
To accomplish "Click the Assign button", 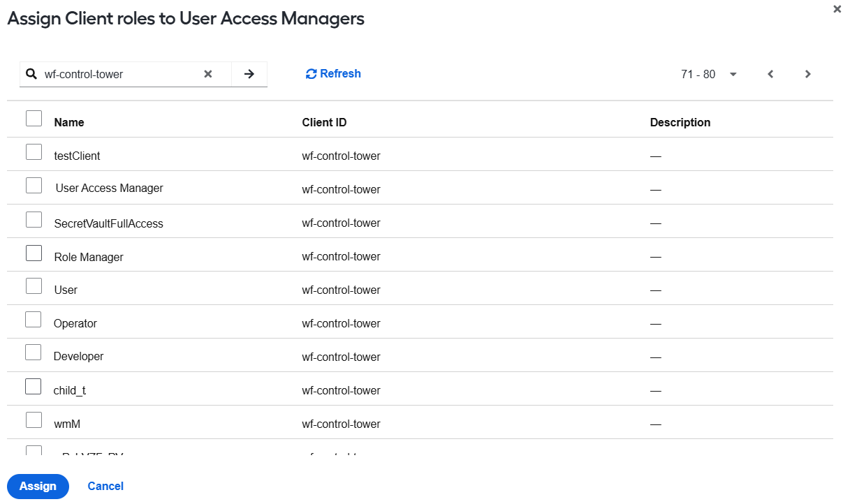I will tap(38, 486).
